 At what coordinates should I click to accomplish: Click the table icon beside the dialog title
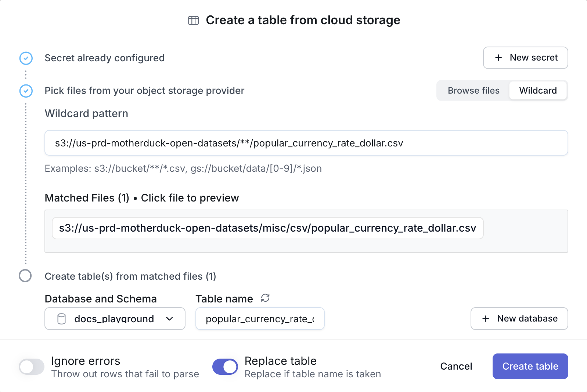193,21
